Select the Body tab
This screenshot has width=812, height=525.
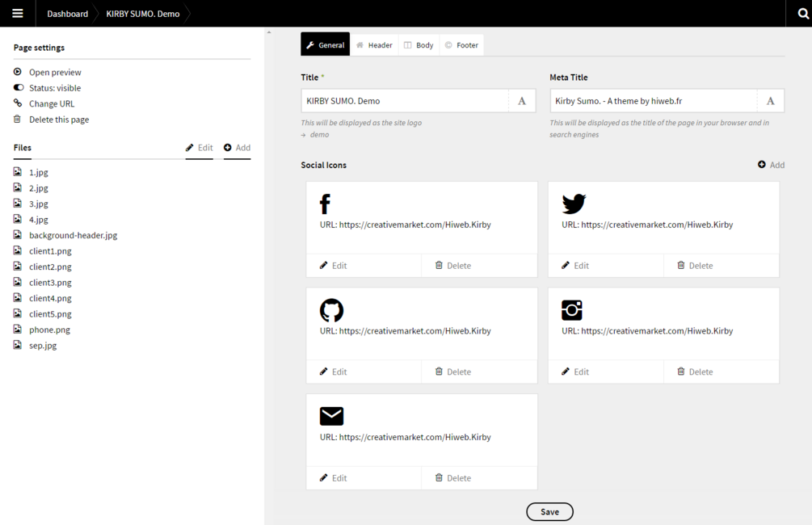click(x=419, y=45)
